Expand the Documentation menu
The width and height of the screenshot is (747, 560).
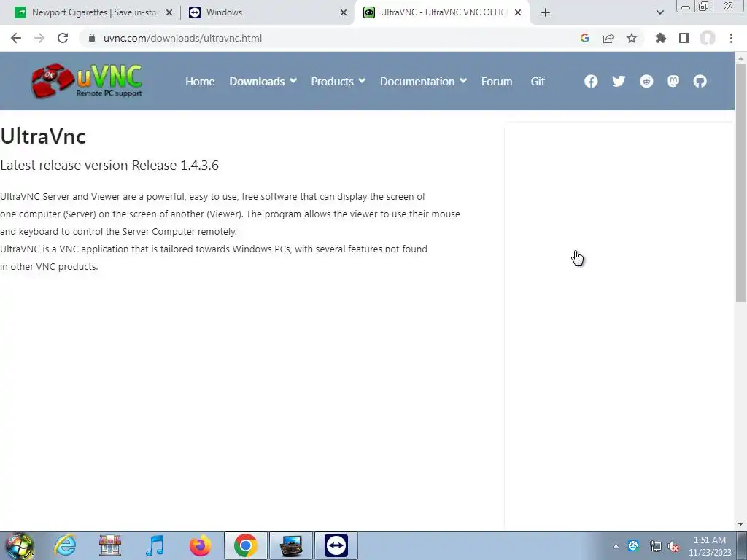coord(423,82)
